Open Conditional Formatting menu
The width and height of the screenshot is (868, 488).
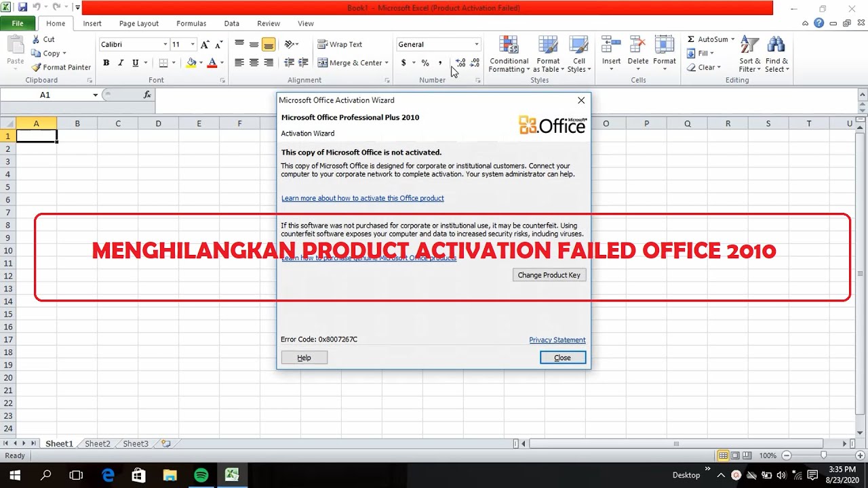(x=509, y=54)
